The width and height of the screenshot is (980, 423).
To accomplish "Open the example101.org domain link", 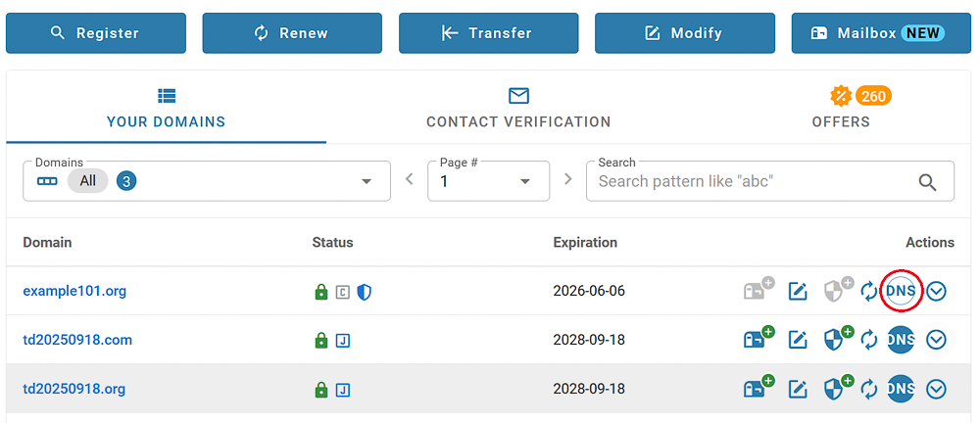I will [74, 291].
